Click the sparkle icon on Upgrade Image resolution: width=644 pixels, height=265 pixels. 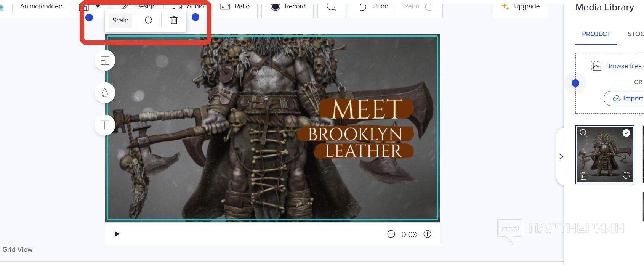(505, 6)
